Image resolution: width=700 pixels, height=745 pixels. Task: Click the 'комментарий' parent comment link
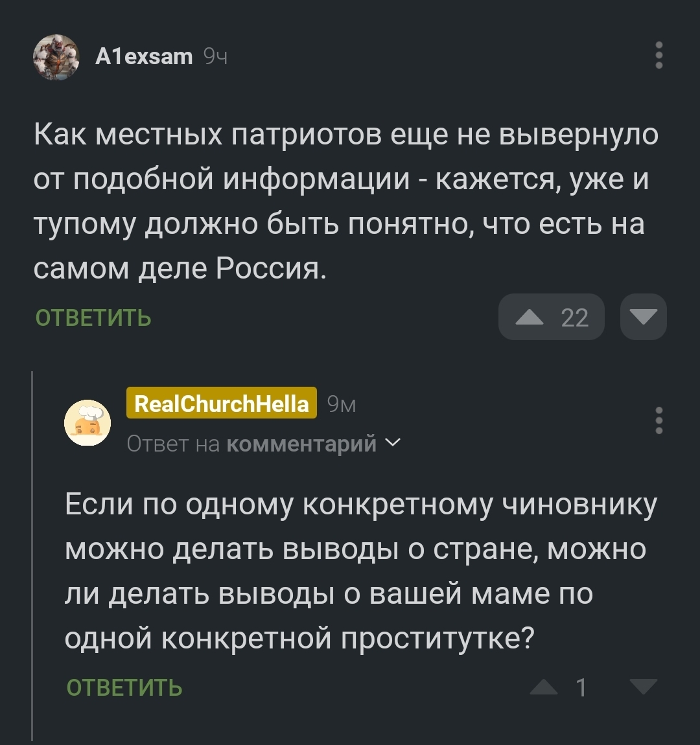(302, 444)
